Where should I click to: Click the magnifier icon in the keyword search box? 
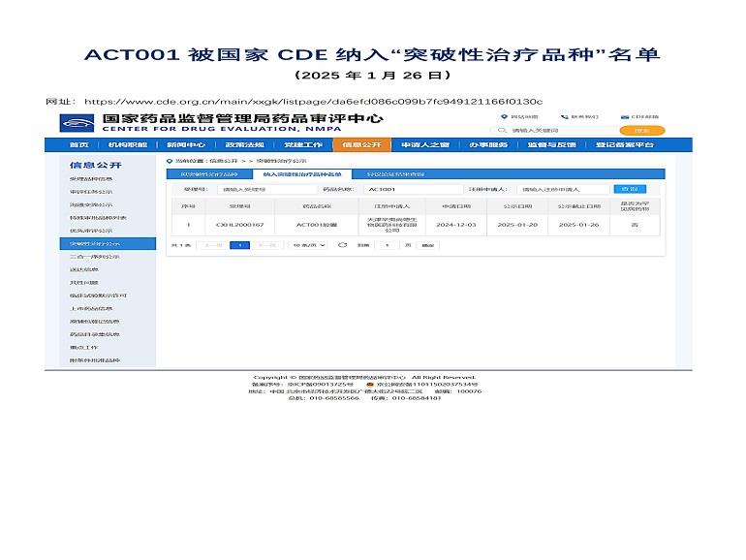click(502, 130)
